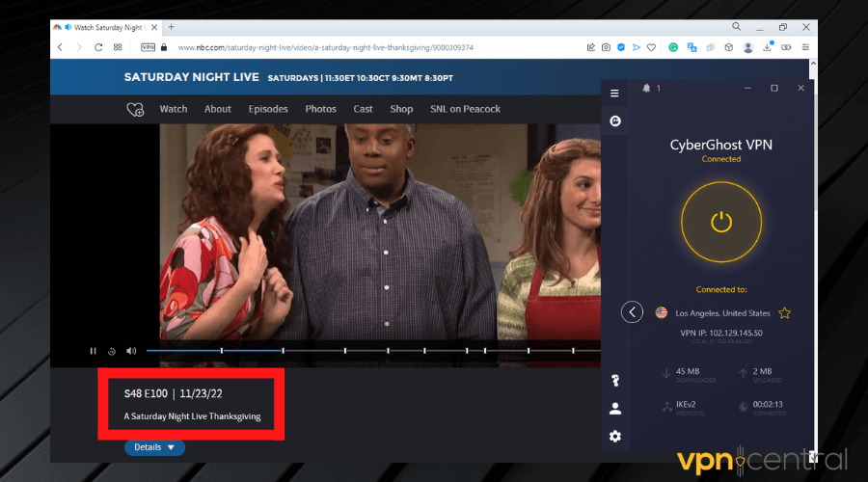Click the 45 MB downloaded value
The width and height of the screenshot is (868, 482).
(x=688, y=371)
